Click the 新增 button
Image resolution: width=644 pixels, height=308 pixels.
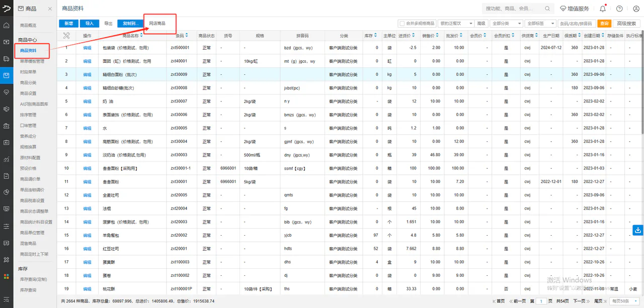(68, 24)
